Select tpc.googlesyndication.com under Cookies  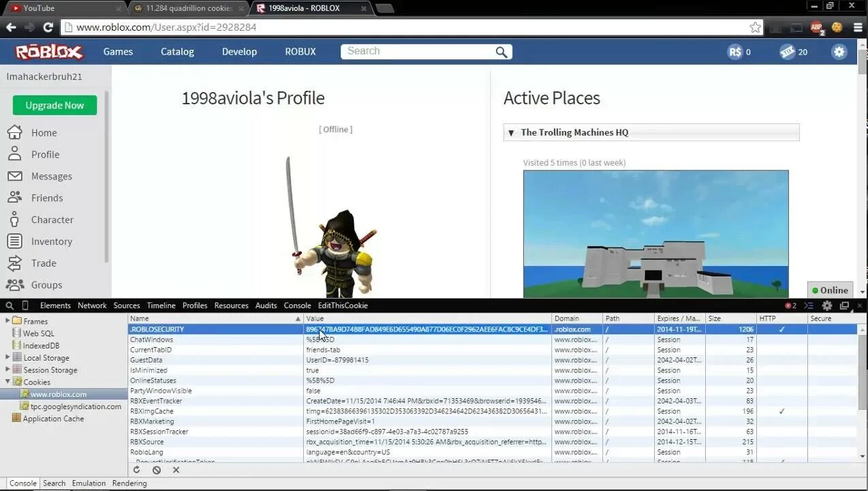point(75,406)
